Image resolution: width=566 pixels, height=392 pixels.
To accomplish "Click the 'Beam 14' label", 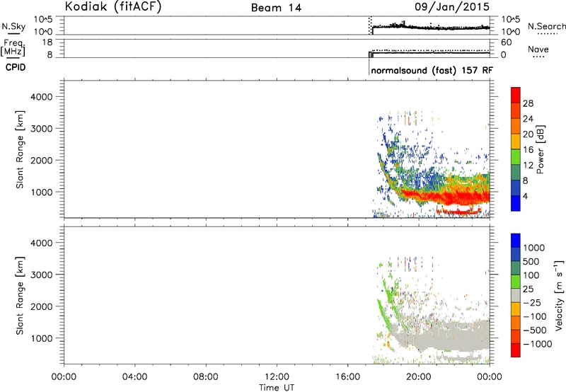I will [276, 8].
